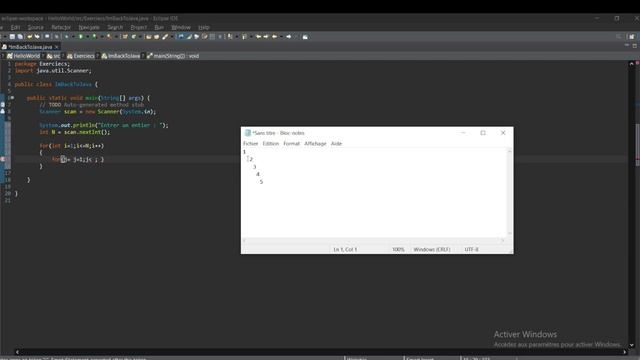Click the green Run button icon

81,37
